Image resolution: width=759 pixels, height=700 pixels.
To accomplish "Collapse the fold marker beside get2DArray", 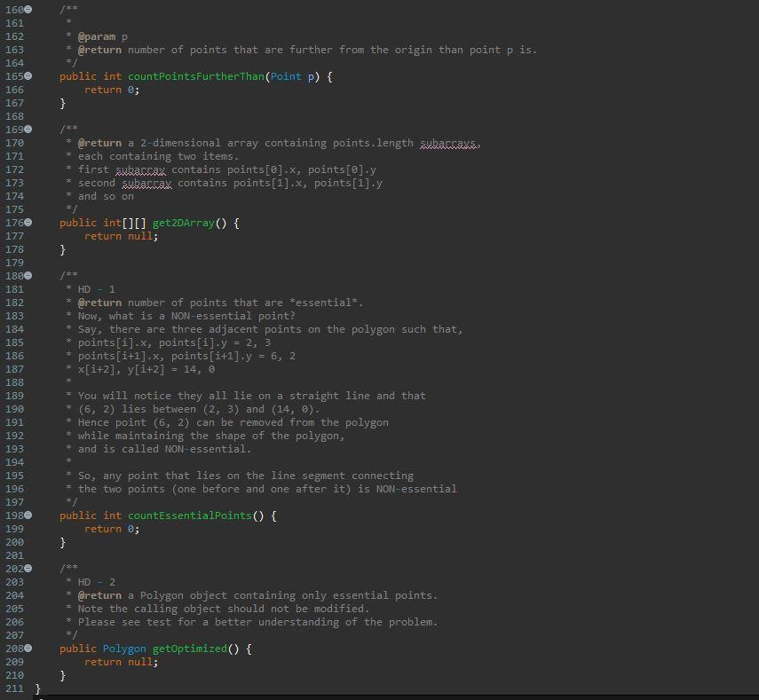I will pos(28,223).
